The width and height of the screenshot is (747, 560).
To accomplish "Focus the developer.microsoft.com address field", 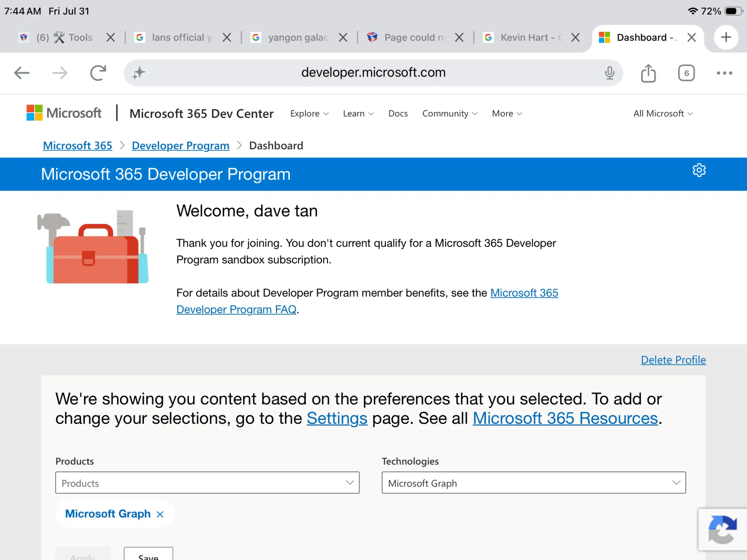I will (373, 73).
